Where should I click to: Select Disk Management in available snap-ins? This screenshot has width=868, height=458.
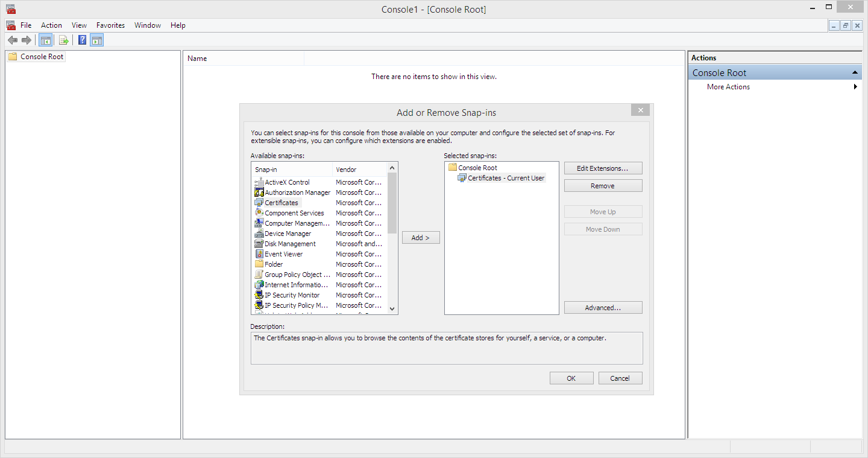[x=290, y=244]
